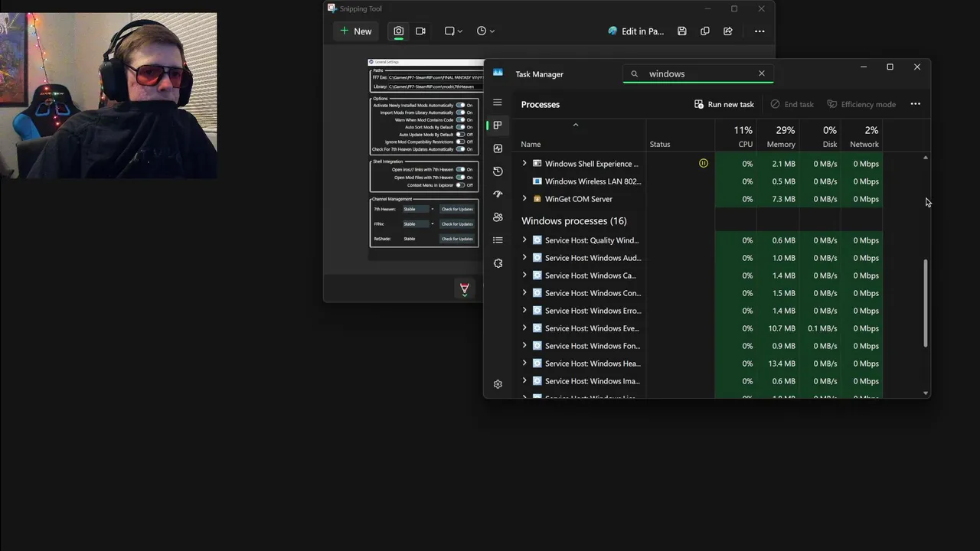Sort processes by the Status column header
The image size is (980, 551).
pyautogui.click(x=660, y=144)
